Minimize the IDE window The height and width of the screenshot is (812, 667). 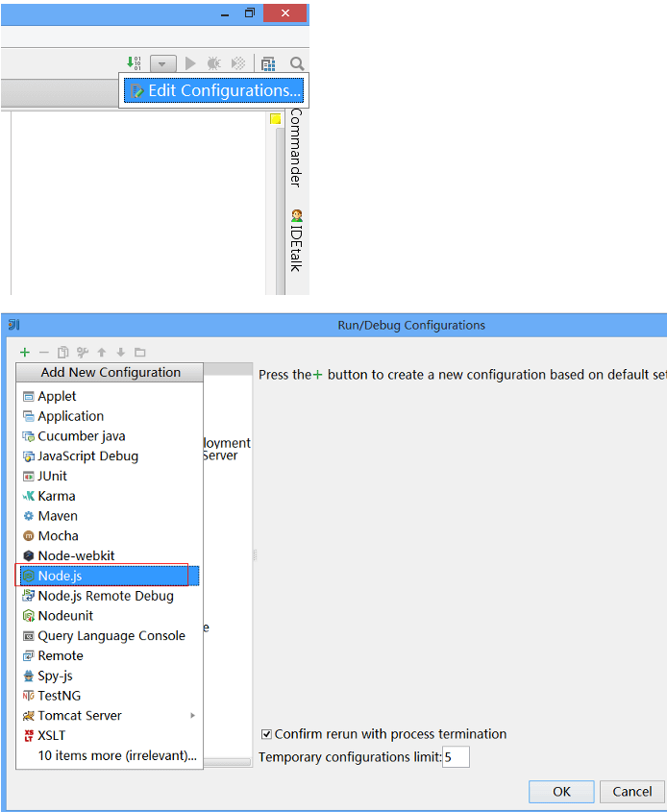pos(225,14)
